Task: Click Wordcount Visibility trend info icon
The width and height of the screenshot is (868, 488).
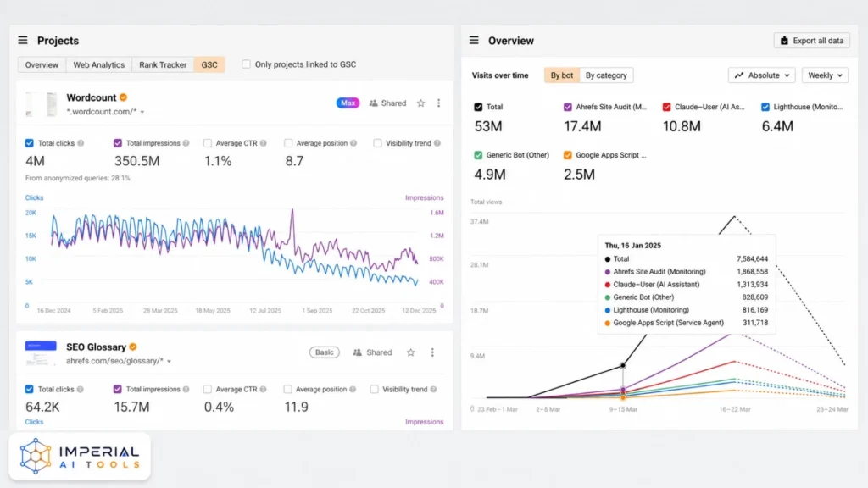Action: click(x=437, y=143)
